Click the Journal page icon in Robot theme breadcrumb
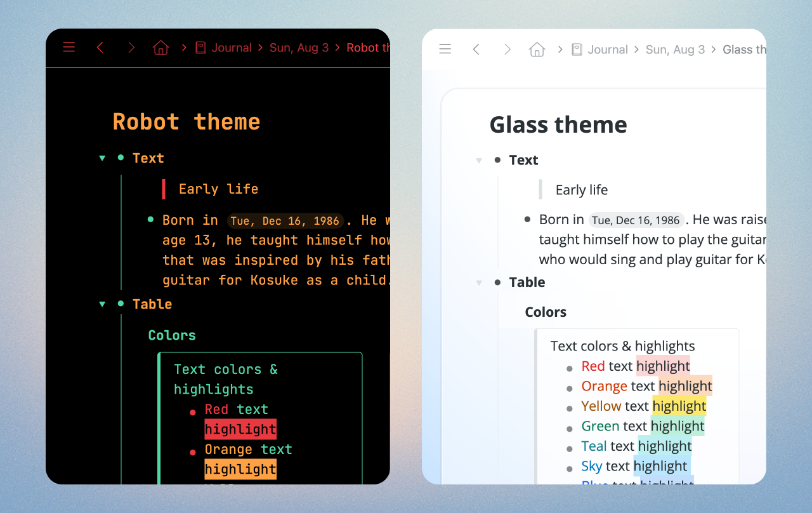Viewport: 812px width, 513px height. tap(200, 47)
